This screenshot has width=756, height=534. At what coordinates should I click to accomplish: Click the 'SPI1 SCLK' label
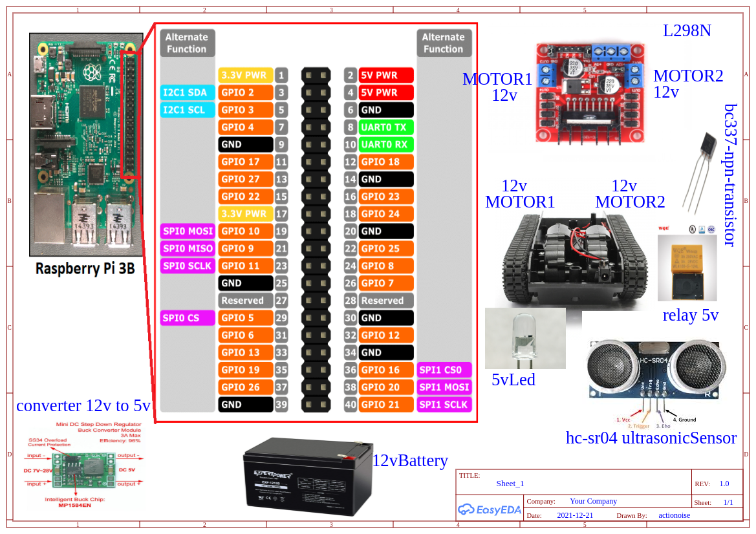tap(444, 404)
